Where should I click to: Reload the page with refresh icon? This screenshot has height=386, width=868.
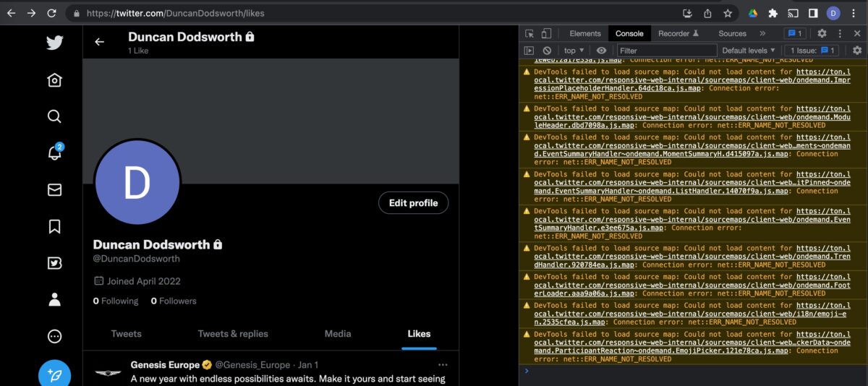(51, 13)
